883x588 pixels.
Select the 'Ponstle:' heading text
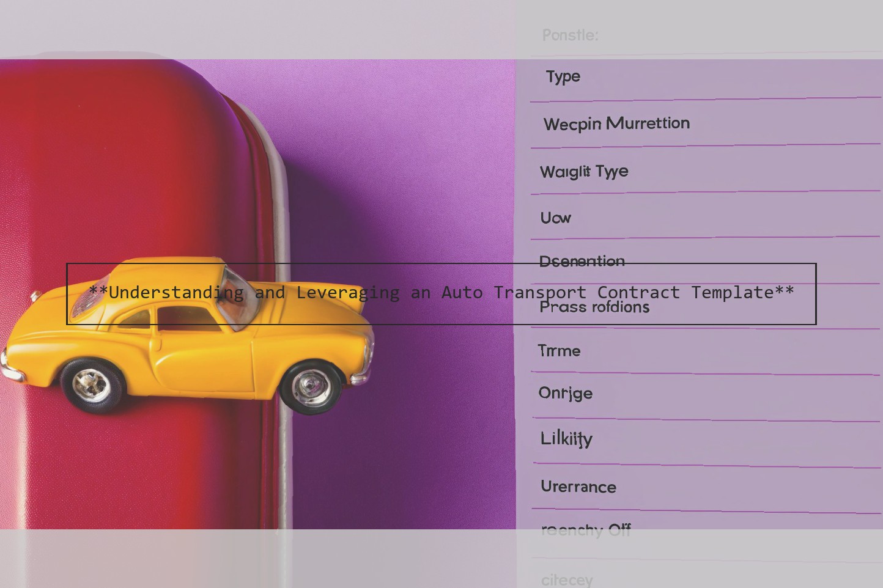(571, 35)
